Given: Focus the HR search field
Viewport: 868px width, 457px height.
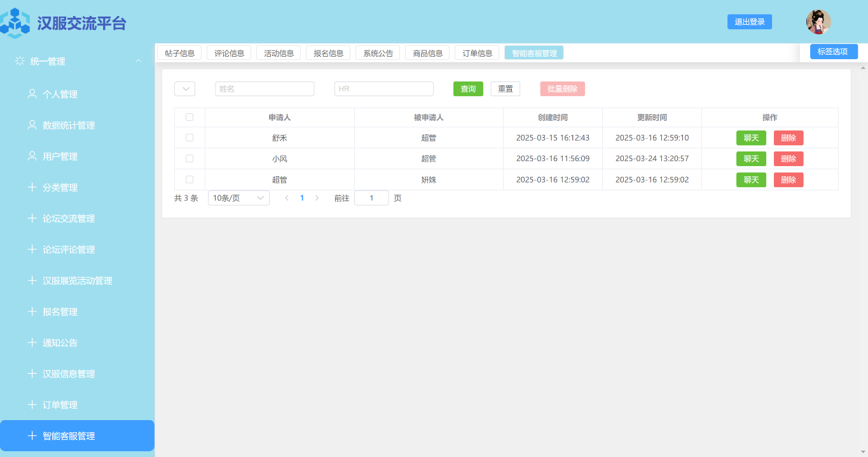Looking at the screenshot, I should point(384,89).
